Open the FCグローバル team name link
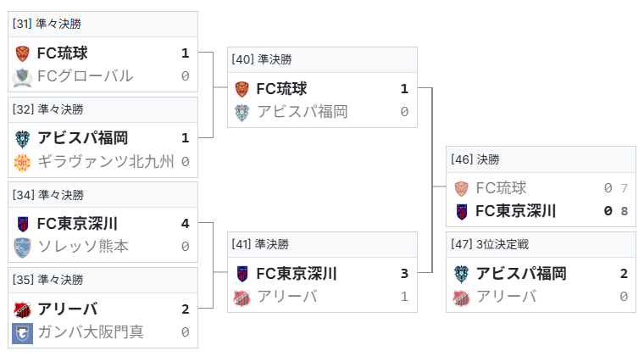 point(85,76)
